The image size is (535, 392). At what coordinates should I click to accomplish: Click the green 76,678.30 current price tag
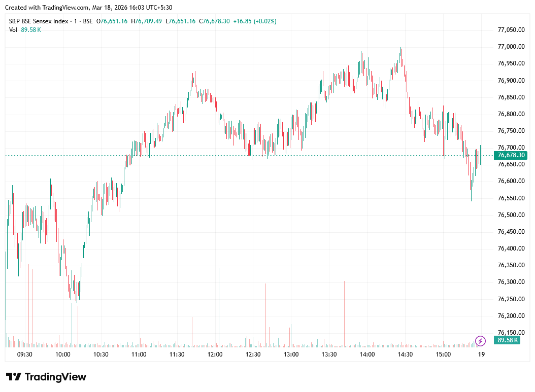(x=512, y=155)
